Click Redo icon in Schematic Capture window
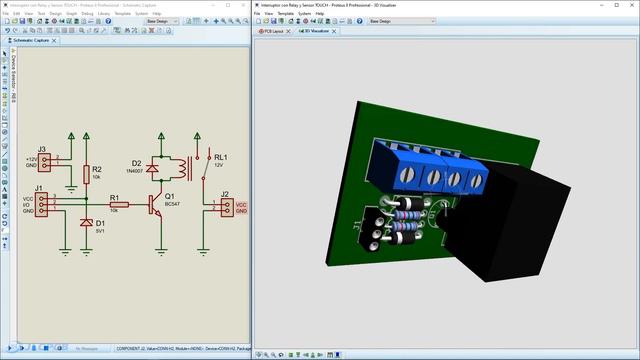 (15, 31)
